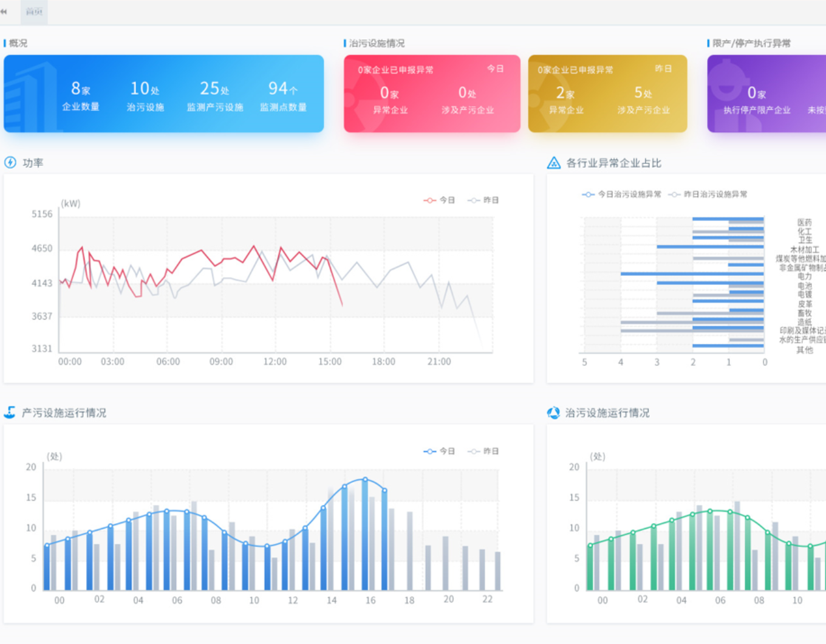Click the 木材加工 industry label
Image resolution: width=826 pixels, height=644 pixels.
click(805, 250)
